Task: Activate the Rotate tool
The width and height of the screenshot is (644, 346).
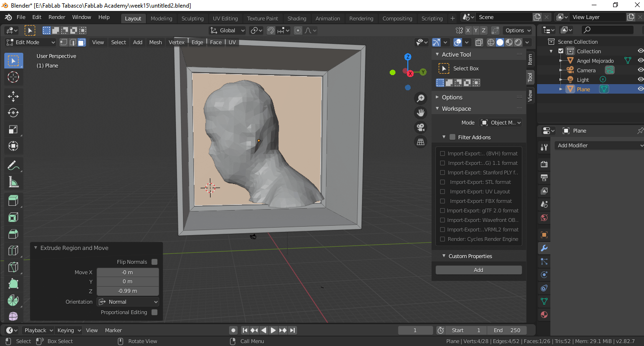Action: click(13, 113)
